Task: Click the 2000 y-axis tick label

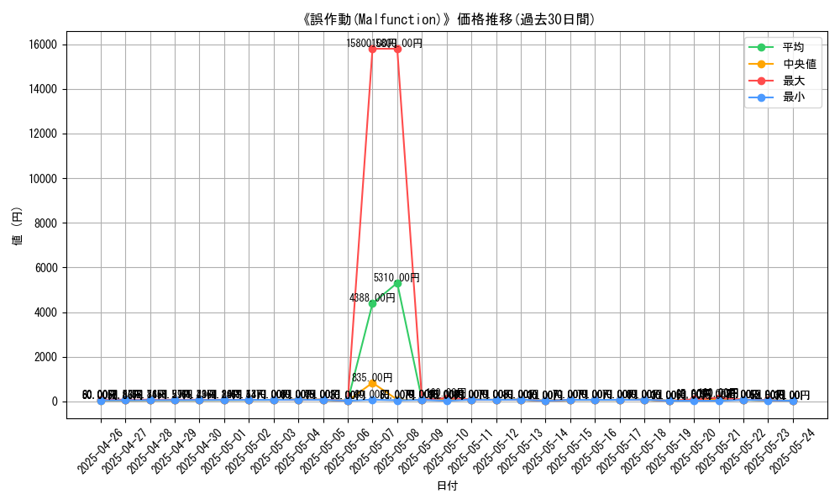Action: [46, 357]
